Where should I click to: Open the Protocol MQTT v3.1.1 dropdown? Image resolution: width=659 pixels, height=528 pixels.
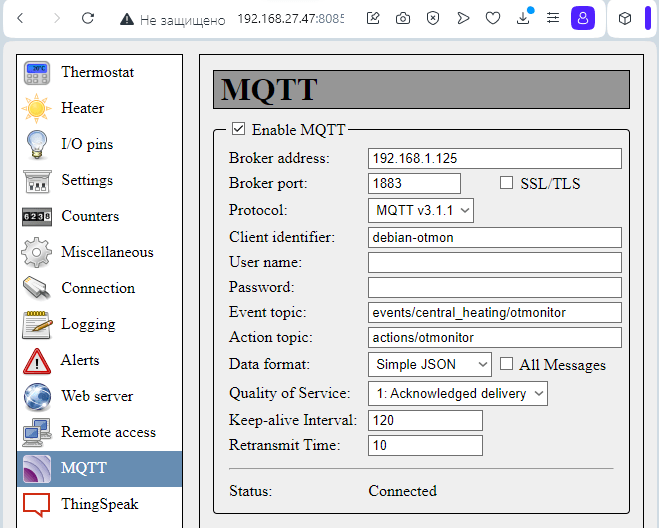tap(420, 210)
